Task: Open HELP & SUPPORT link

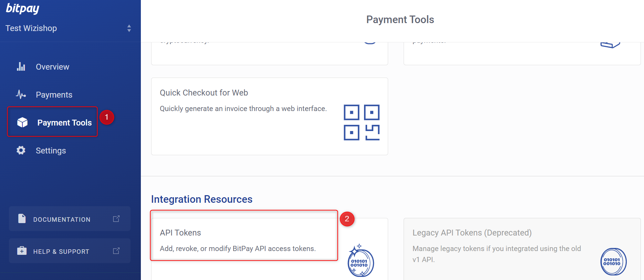Action: (x=70, y=251)
